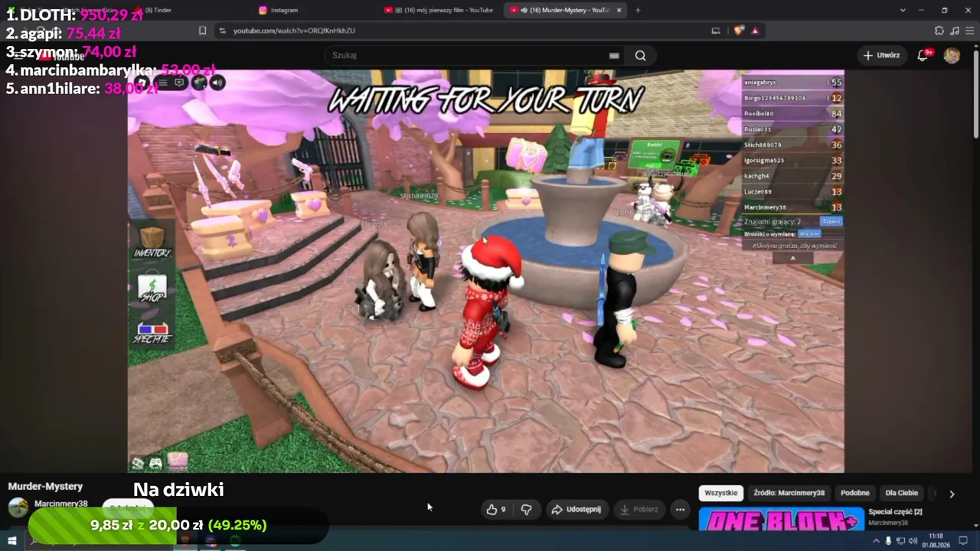Image resolution: width=980 pixels, height=551 pixels.
Task: Select the Wszystkie filter chip
Action: pos(720,493)
